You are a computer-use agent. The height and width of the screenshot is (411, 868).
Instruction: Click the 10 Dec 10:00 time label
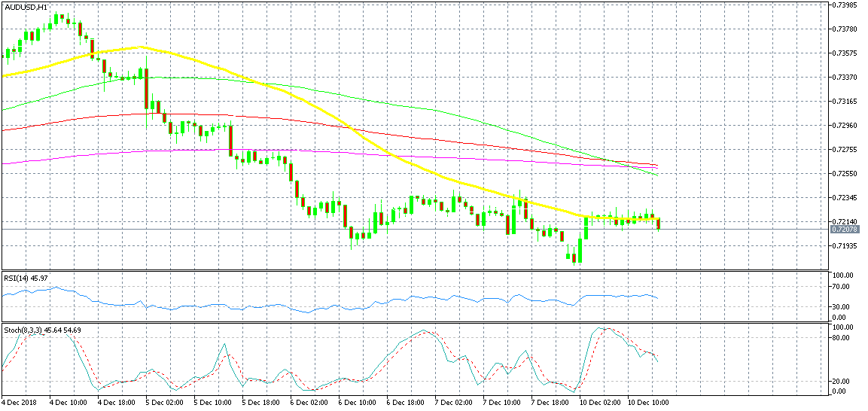(647, 403)
